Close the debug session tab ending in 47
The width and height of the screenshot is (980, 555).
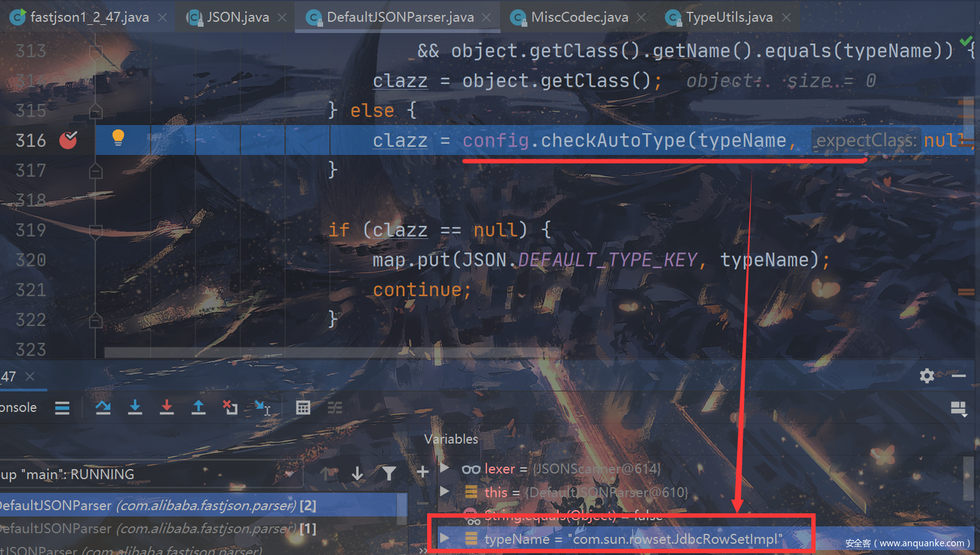tap(30, 376)
